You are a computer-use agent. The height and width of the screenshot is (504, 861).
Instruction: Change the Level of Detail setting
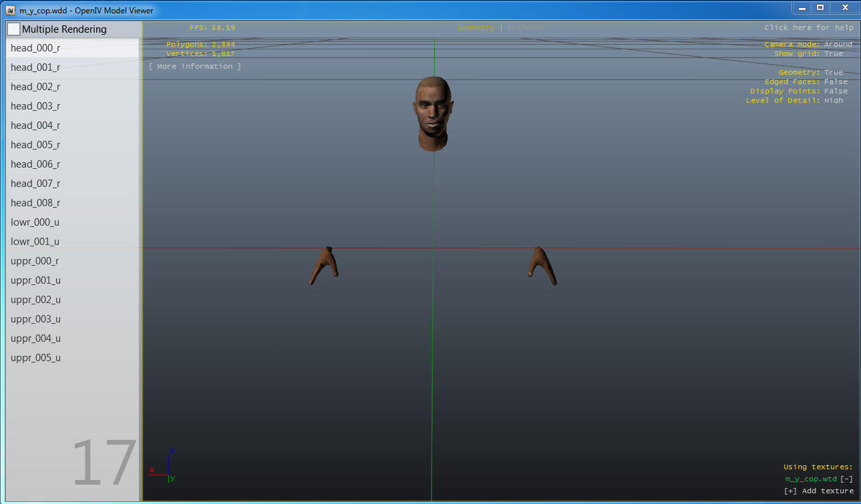pyautogui.click(x=795, y=100)
